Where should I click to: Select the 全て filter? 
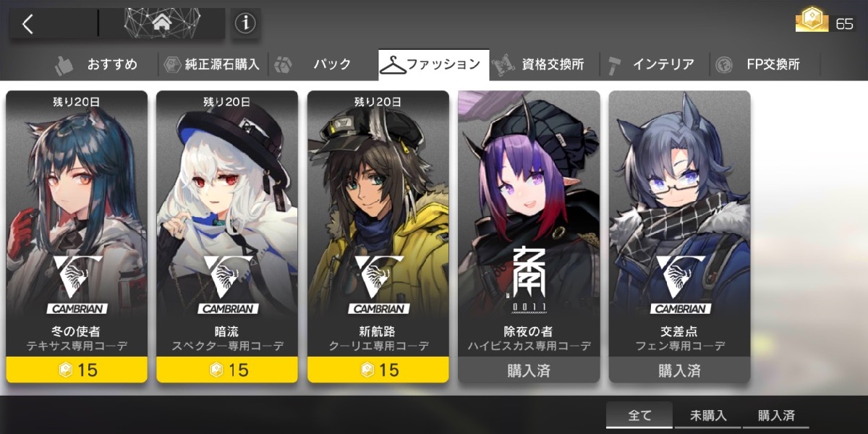639,416
